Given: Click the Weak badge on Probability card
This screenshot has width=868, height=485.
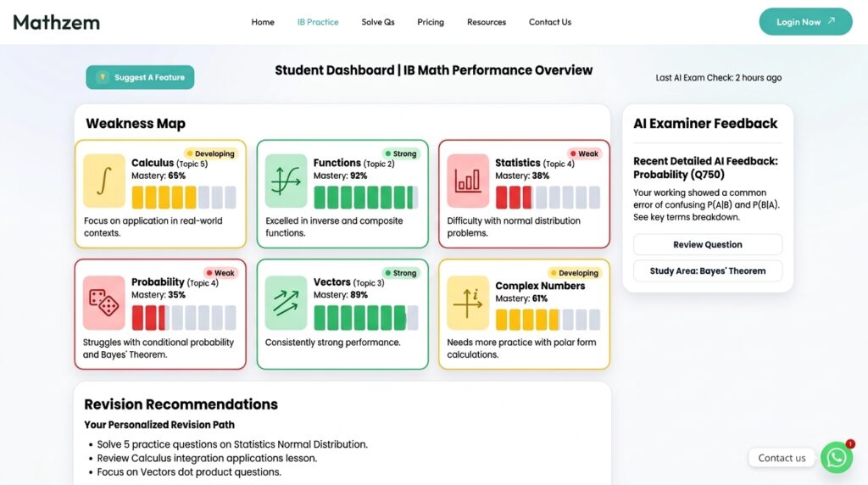Looking at the screenshot, I should [220, 273].
